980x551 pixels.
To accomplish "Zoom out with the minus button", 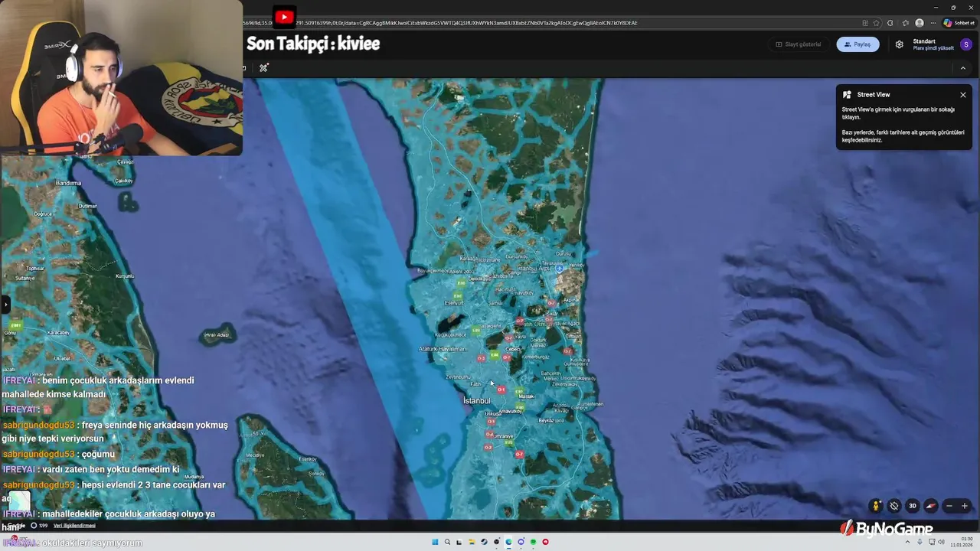I will pos(949,506).
